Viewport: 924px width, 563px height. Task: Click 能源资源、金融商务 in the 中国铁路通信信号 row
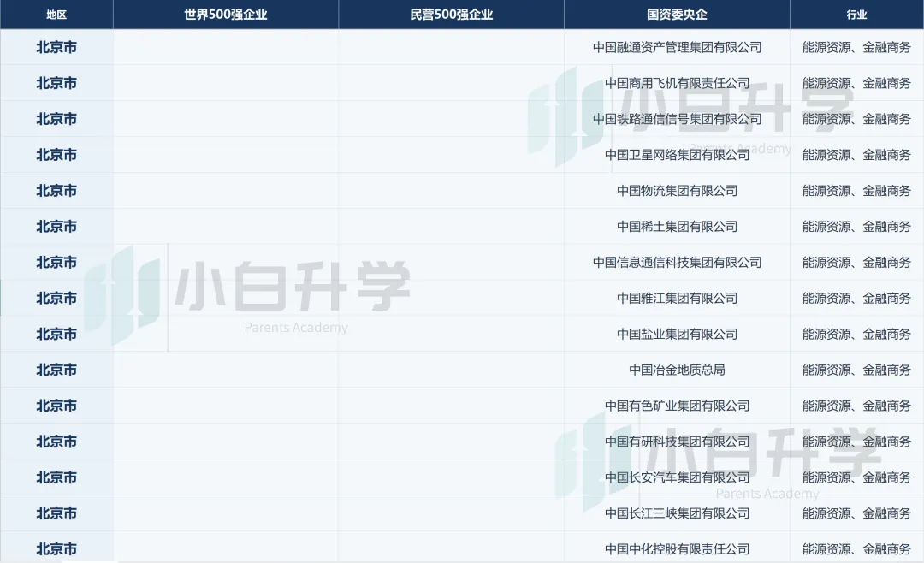856,119
